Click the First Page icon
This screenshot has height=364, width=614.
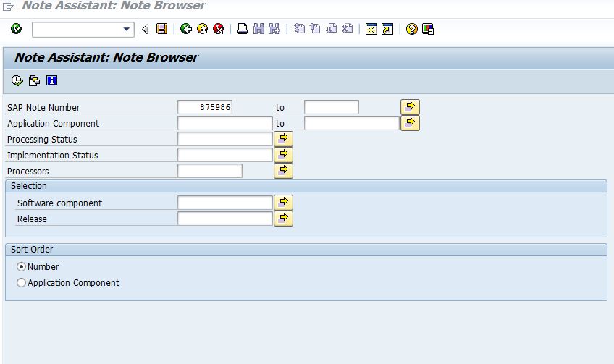(x=299, y=29)
